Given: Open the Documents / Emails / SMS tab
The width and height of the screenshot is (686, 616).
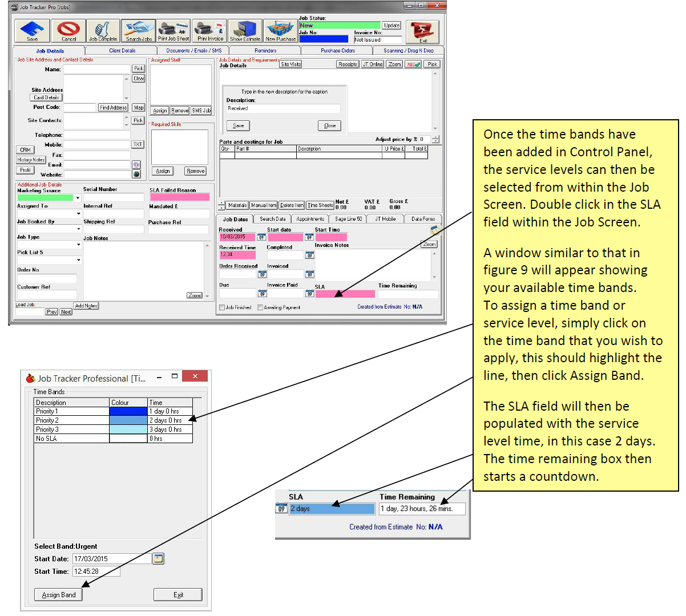Looking at the screenshot, I should pos(194,51).
